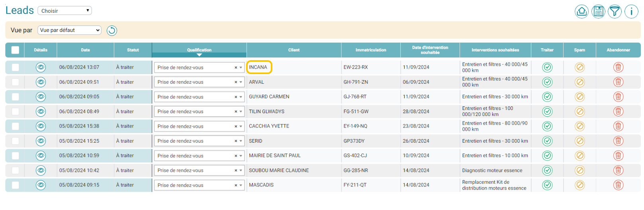The height and width of the screenshot is (210, 644).
Task: Select checkbox for GUYARD CARMEN row
Action: (15, 97)
